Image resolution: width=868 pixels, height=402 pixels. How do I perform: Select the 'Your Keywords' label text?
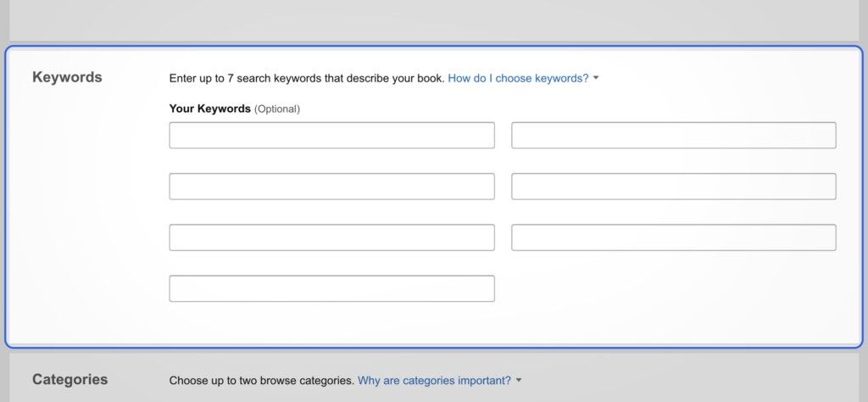point(210,109)
